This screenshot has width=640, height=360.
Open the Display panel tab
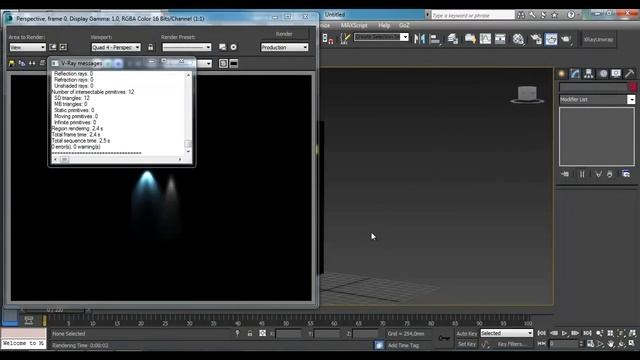(x=616, y=73)
